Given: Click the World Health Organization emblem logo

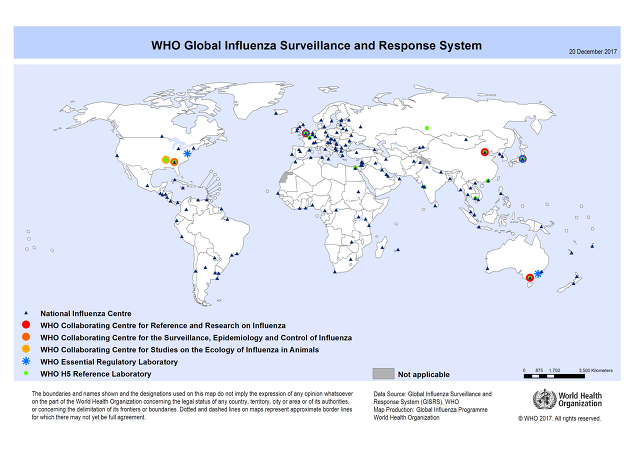Looking at the screenshot, I should click(544, 400).
